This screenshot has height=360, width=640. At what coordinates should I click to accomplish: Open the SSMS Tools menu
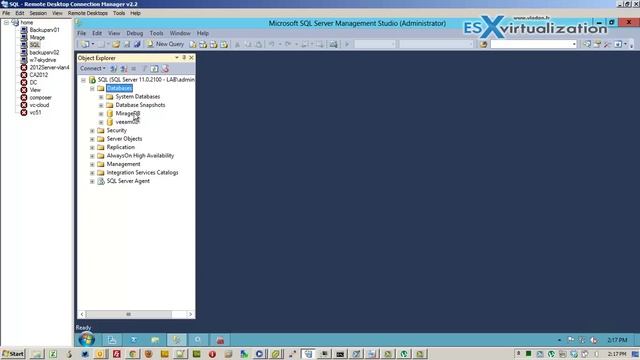pyautogui.click(x=156, y=33)
